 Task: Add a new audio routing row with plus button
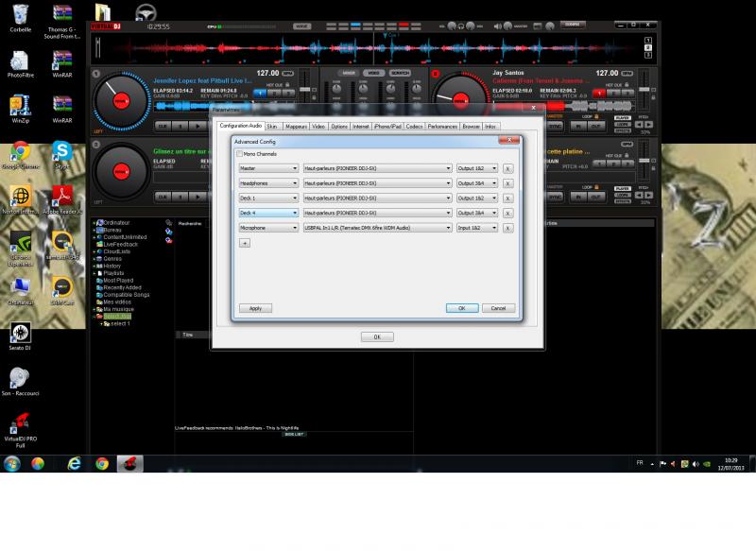(x=245, y=243)
